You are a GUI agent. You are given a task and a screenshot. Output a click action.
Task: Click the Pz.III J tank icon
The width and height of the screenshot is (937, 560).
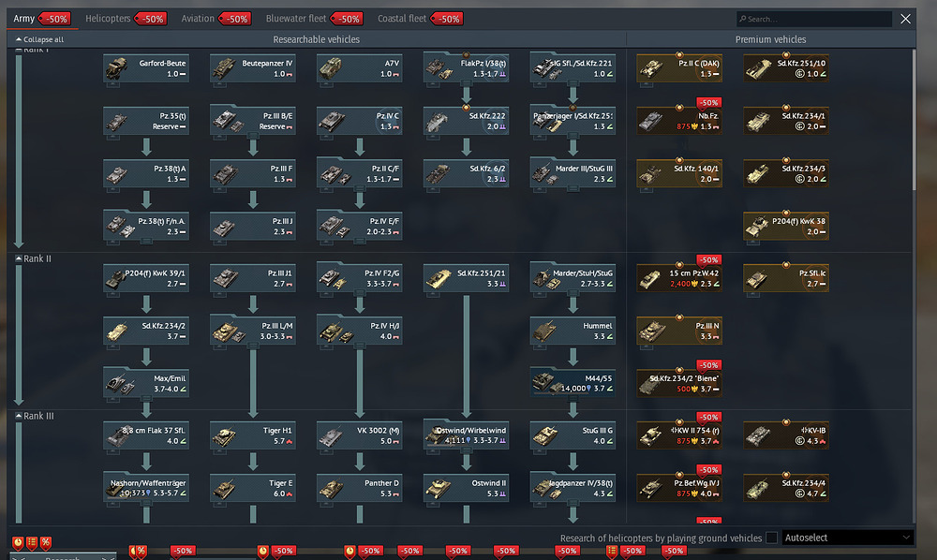coord(223,227)
